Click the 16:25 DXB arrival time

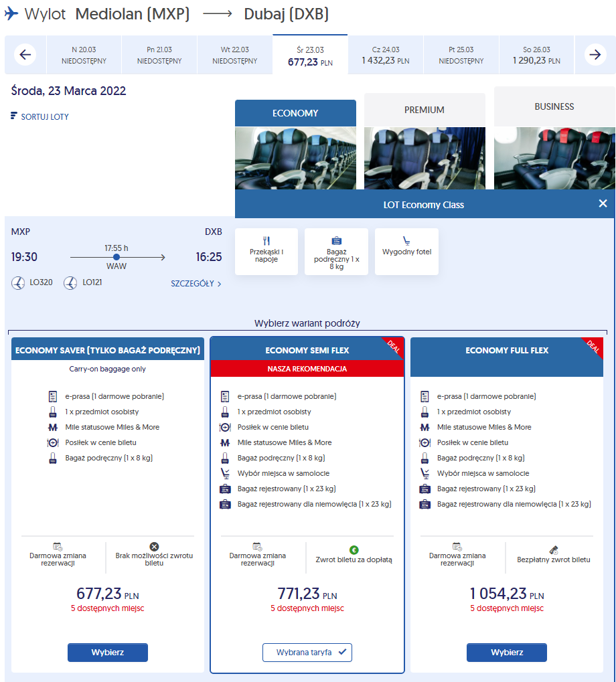pos(209,256)
